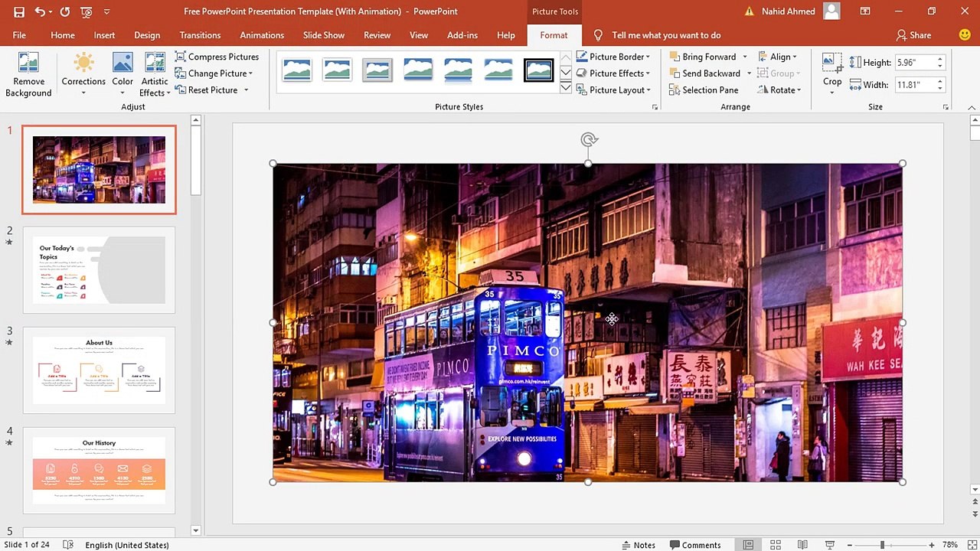Screen dimensions: 980x551
Task: Switch to Slide Sorter view icon
Action: [776, 545]
